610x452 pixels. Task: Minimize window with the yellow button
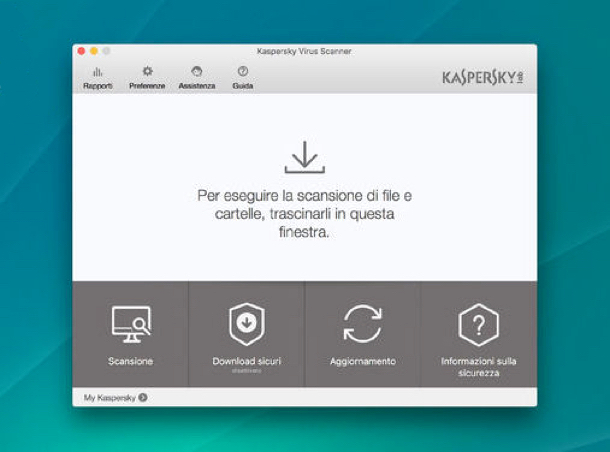point(94,51)
